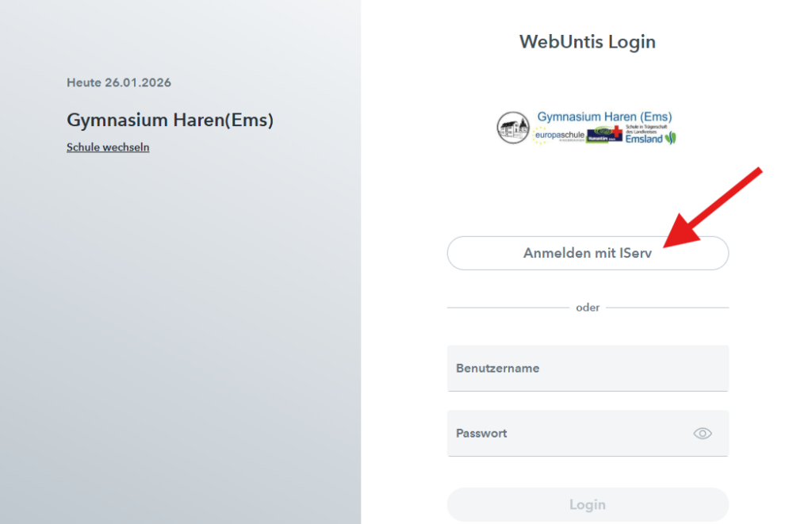Viewport: 812px width, 524px height.
Task: Click the circular school building emblem
Action: 513,128
